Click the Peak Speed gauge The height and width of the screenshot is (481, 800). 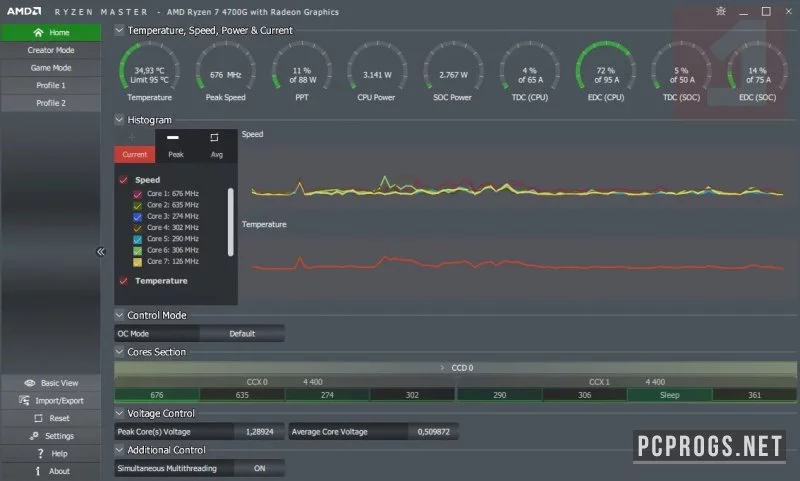tap(225, 71)
